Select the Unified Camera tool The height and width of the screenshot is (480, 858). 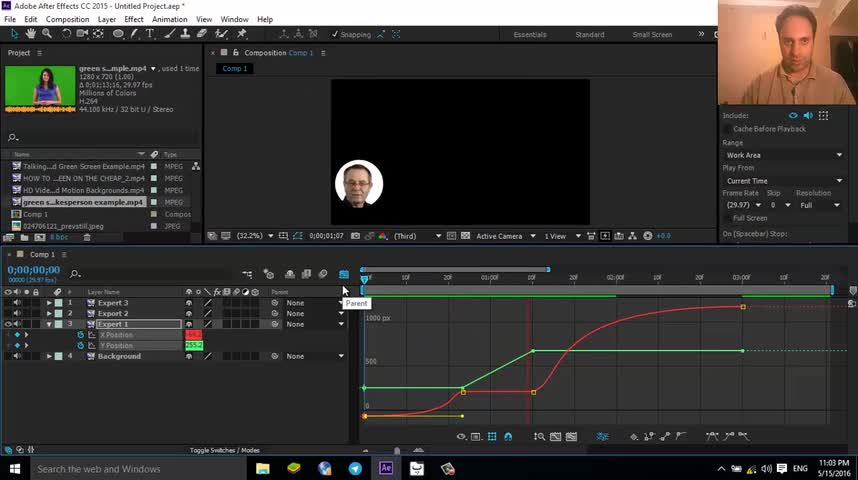(82, 34)
